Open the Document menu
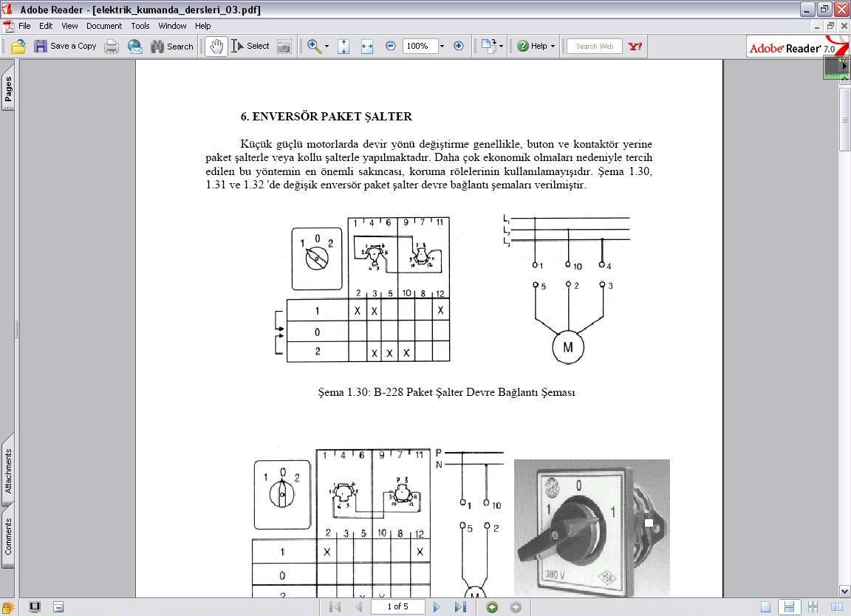This screenshot has width=851, height=616. pos(103,25)
